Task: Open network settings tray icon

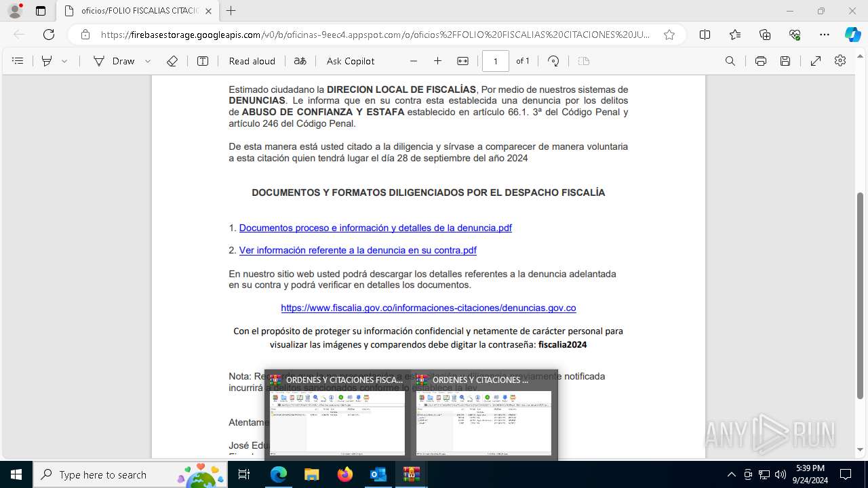Action: [x=764, y=474]
